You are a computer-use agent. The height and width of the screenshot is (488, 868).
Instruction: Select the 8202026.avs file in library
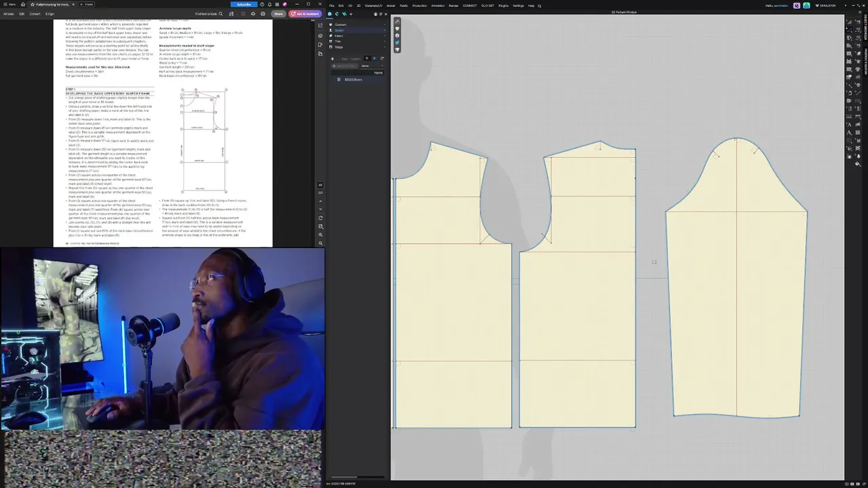tap(353, 79)
